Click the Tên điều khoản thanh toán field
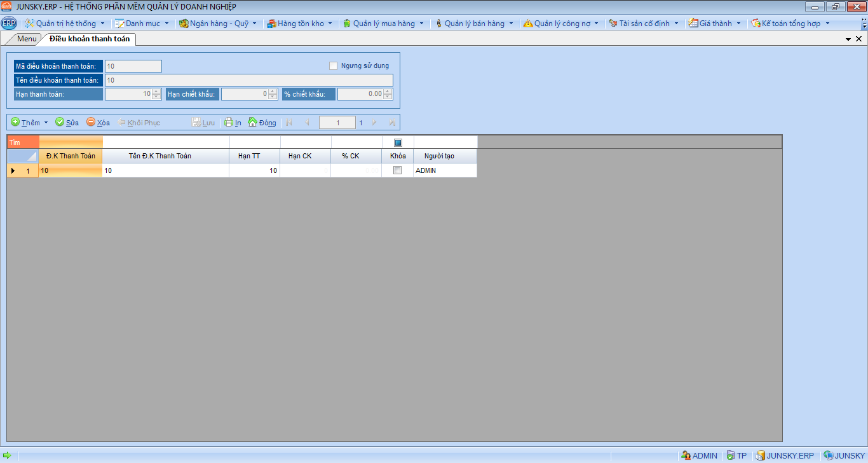The width and height of the screenshot is (868, 463). (x=248, y=80)
